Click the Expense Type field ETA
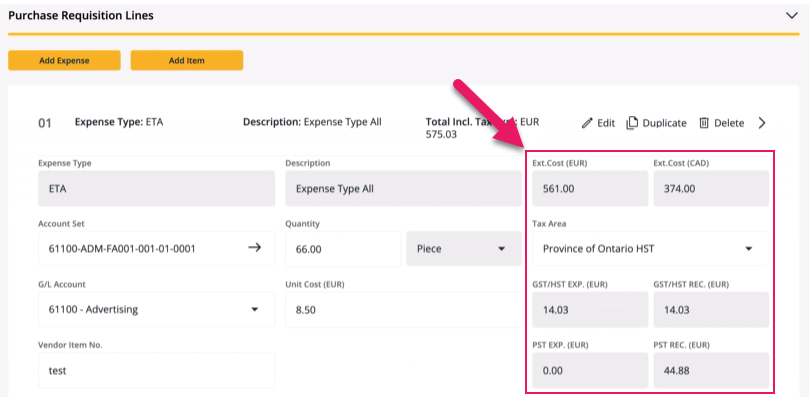Viewport: 809px width, 397px height. click(x=156, y=188)
